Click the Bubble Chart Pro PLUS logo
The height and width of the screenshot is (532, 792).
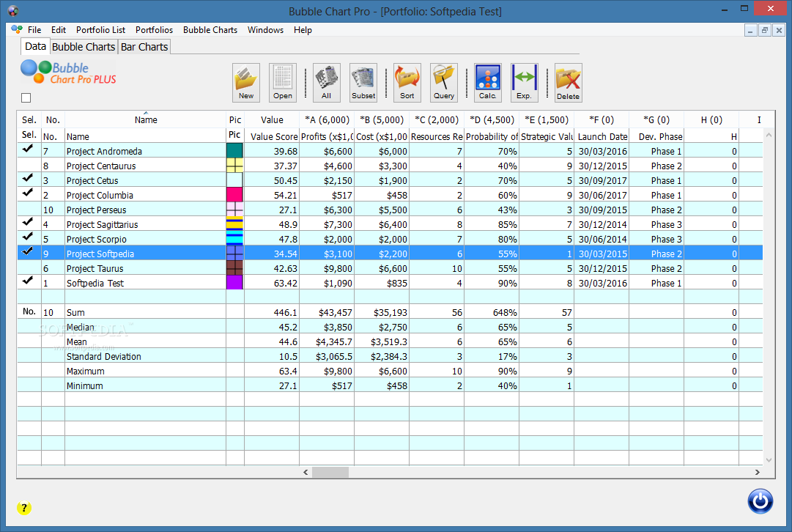coord(68,73)
